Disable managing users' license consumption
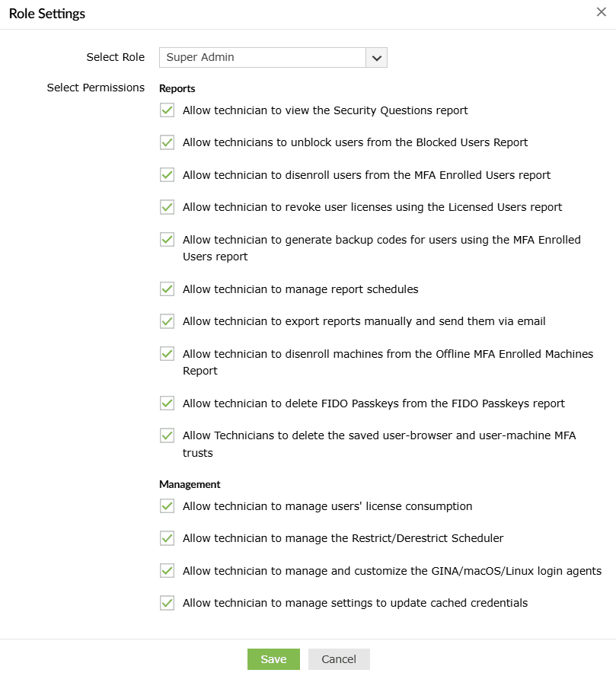 pyautogui.click(x=167, y=505)
